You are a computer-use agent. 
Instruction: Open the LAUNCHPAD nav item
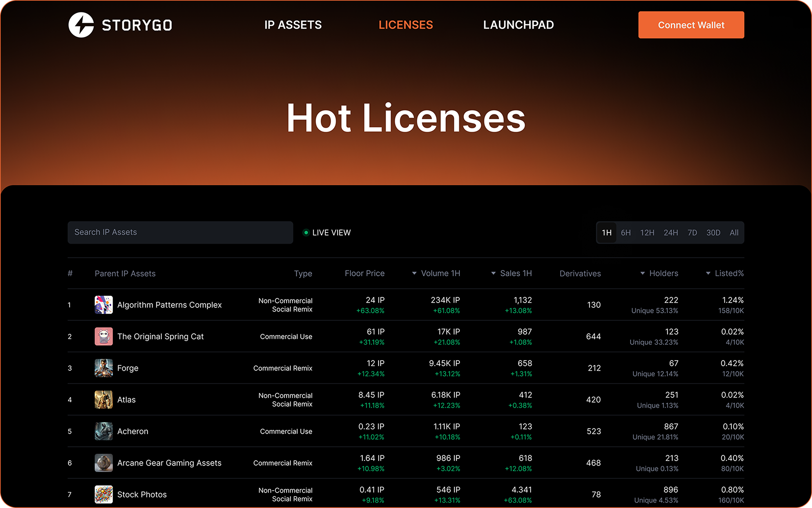point(518,25)
